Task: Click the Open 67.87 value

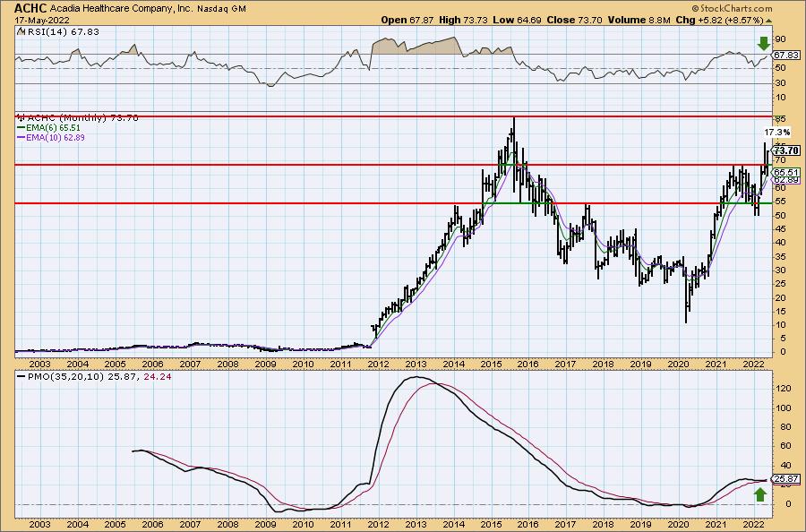Action: coord(407,20)
